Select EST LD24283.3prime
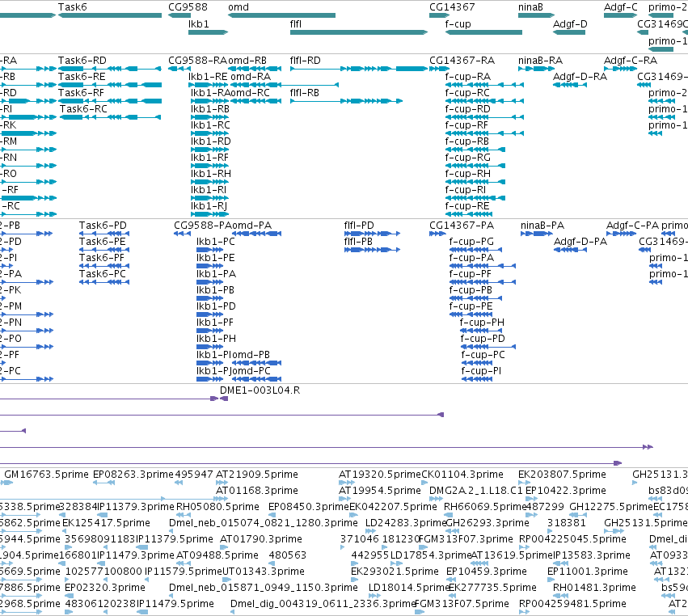This screenshot has height=616, width=688. pyautogui.click(x=406, y=522)
